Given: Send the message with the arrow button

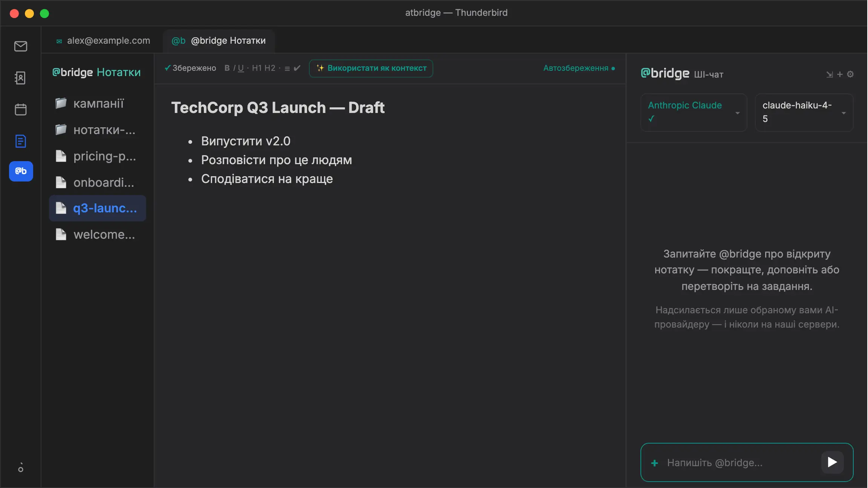Looking at the screenshot, I should tap(832, 462).
